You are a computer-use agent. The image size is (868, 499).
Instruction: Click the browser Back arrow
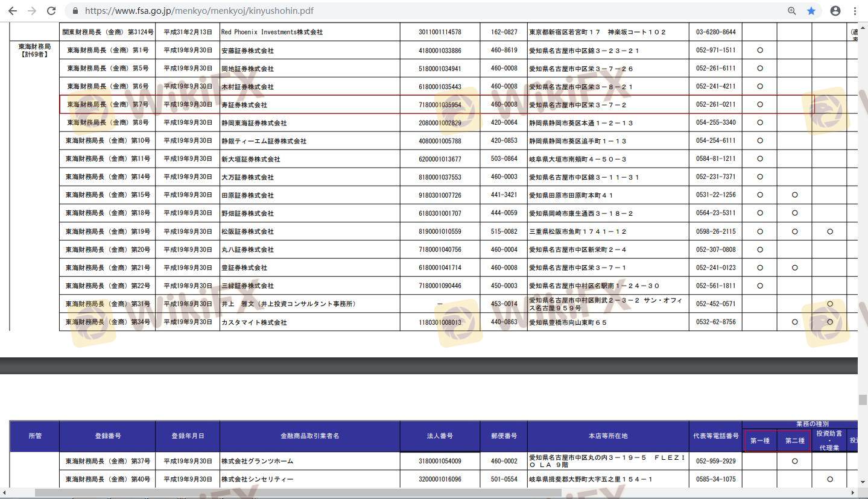[13, 11]
